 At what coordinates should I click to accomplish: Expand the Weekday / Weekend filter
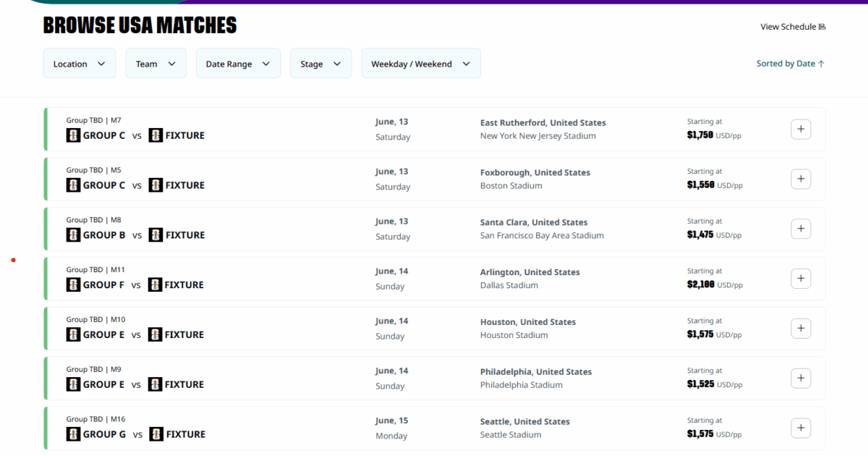point(421,64)
